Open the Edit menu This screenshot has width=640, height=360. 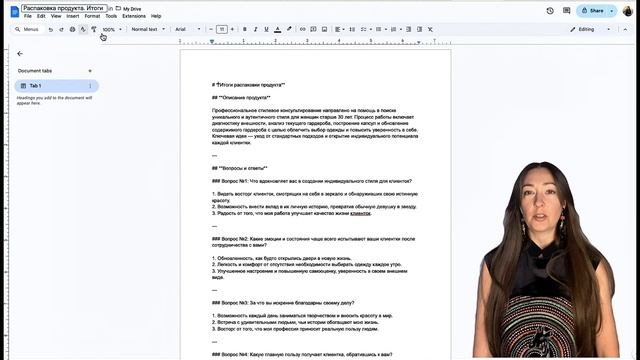pos(41,16)
